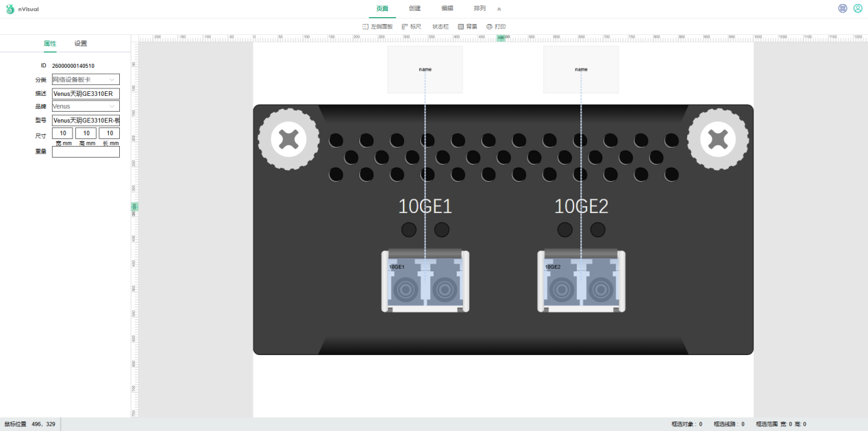Switch to the 创建 tab

point(414,9)
